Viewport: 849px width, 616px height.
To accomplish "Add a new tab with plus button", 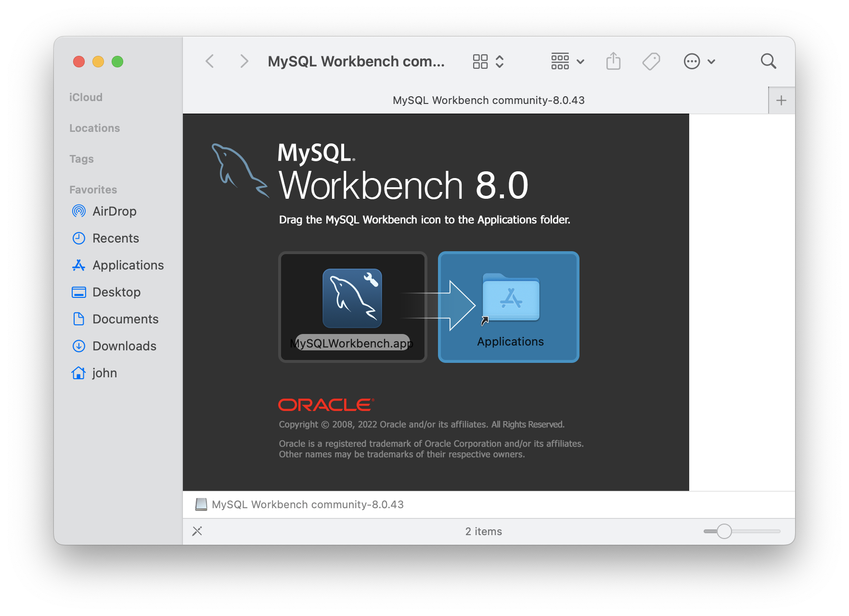I will click(x=782, y=101).
